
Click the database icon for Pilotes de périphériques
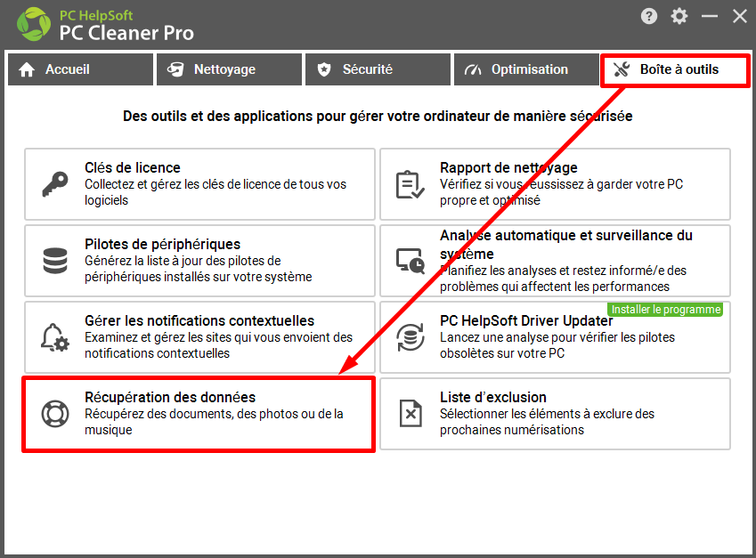(x=55, y=261)
